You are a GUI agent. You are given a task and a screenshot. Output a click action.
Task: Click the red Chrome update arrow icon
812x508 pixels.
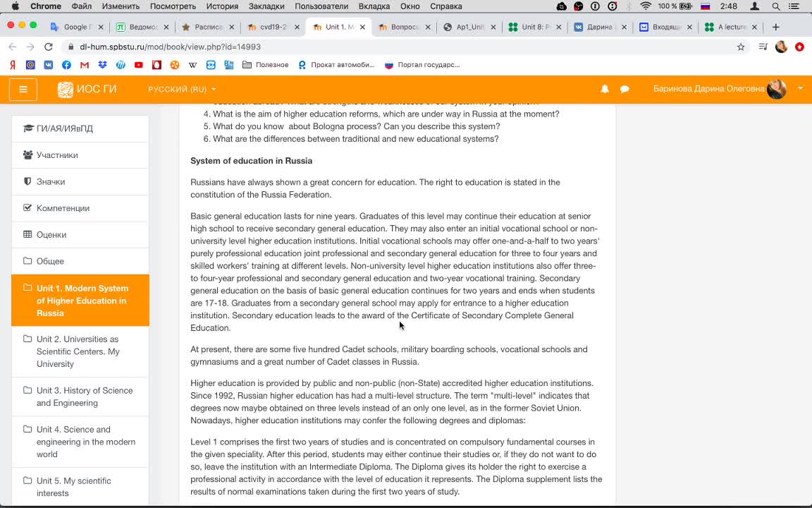(x=799, y=47)
